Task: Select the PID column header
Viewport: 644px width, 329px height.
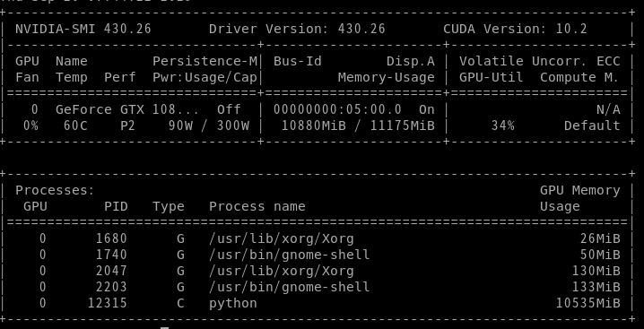Action: click(116, 206)
